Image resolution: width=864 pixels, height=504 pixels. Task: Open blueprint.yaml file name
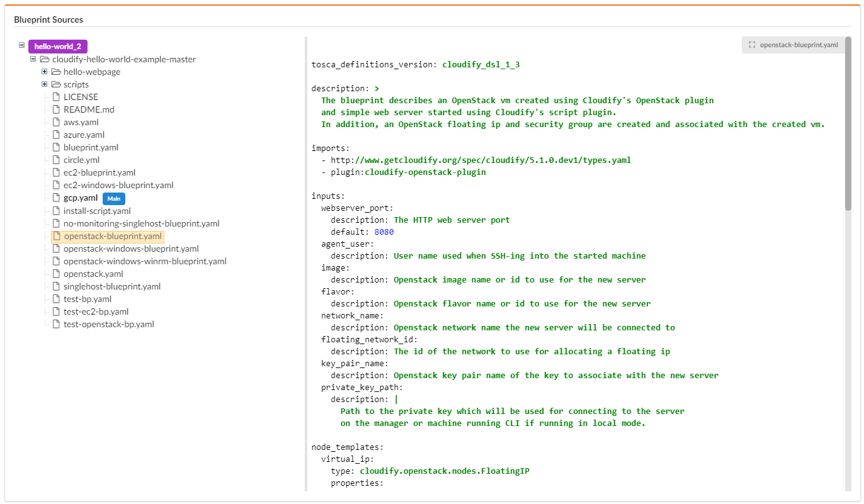91,147
